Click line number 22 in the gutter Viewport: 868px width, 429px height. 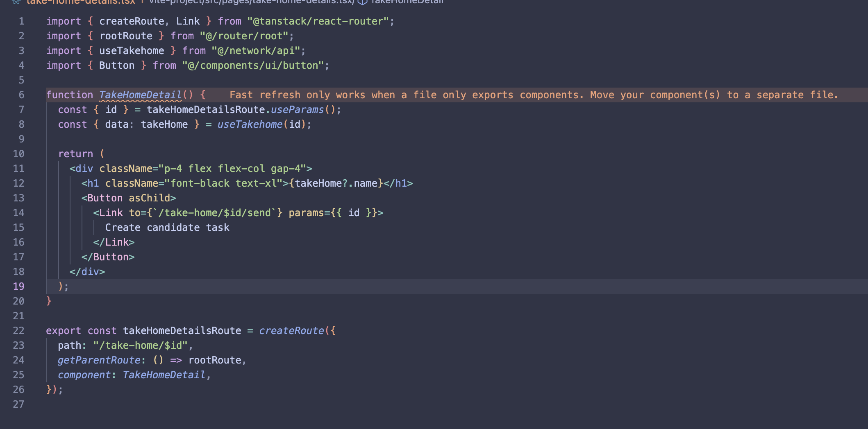point(19,331)
